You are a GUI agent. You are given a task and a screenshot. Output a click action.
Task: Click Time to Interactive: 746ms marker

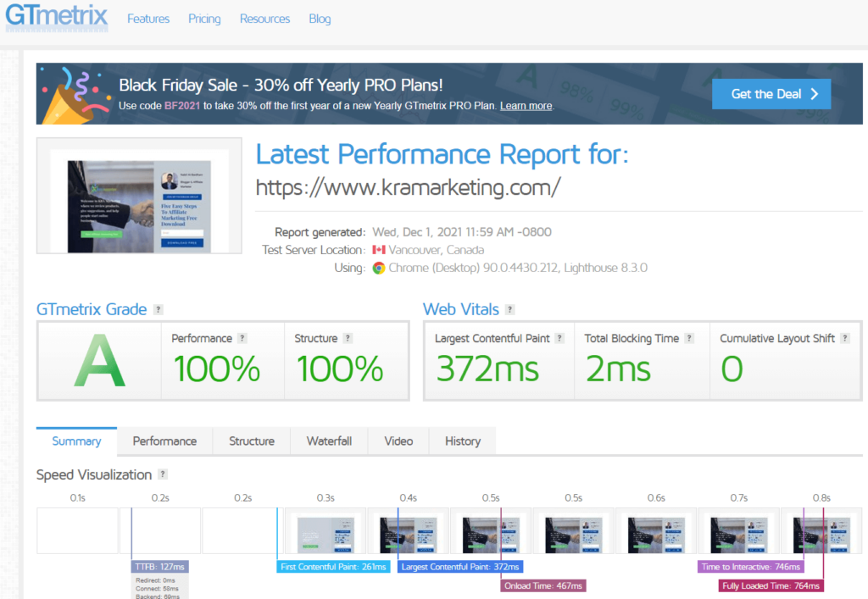click(751, 567)
